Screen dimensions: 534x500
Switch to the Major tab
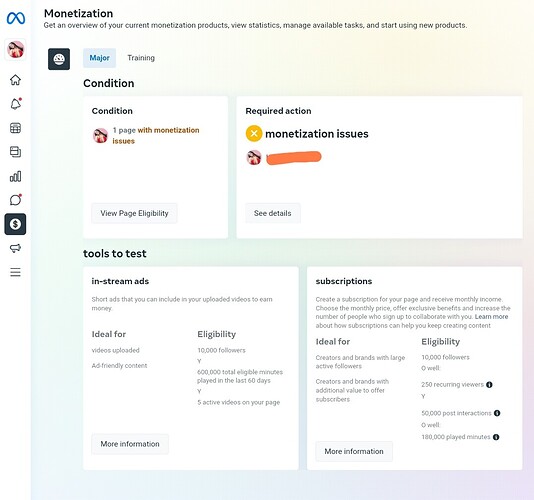pyautogui.click(x=99, y=58)
